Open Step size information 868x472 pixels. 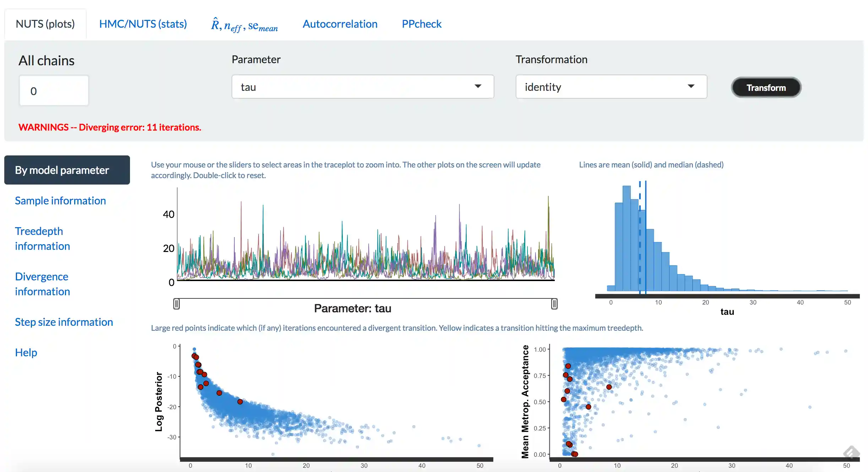[64, 322]
